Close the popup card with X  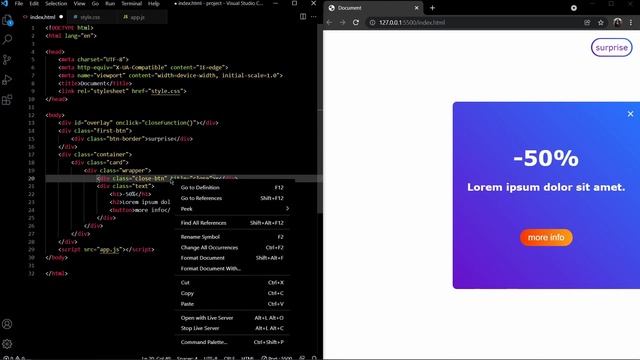pyautogui.click(x=630, y=114)
